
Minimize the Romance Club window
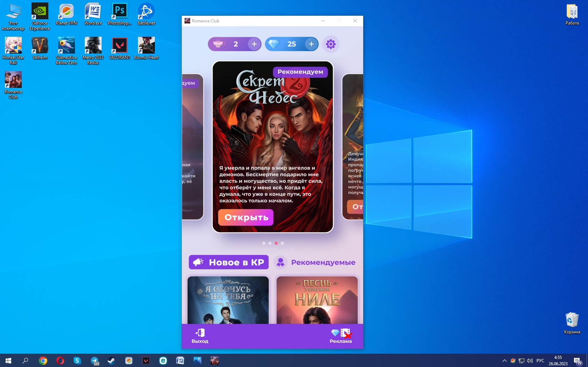tap(323, 21)
